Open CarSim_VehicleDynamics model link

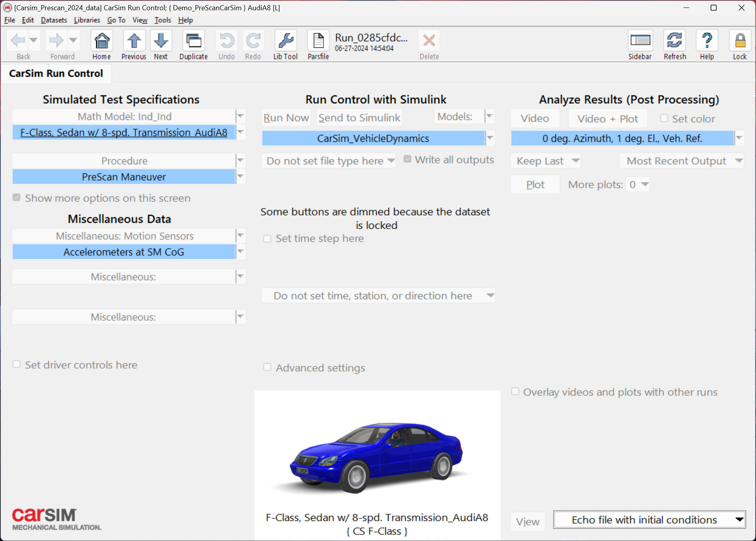pos(373,138)
